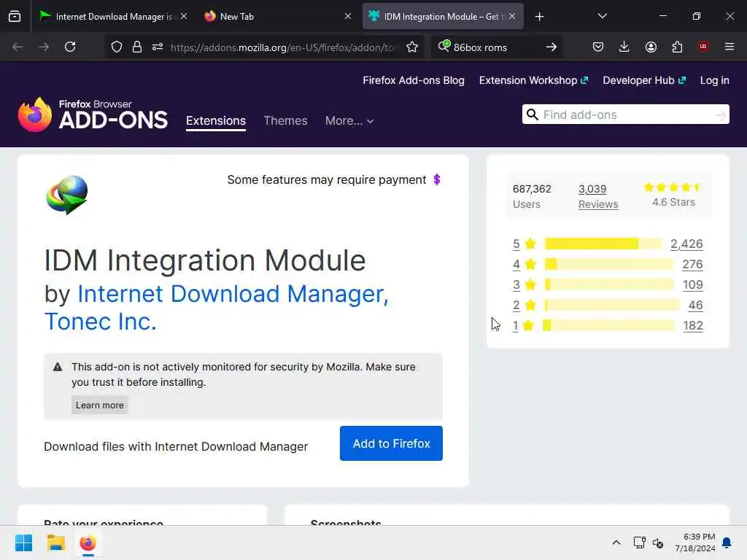Submit search with arrow button

(551, 47)
